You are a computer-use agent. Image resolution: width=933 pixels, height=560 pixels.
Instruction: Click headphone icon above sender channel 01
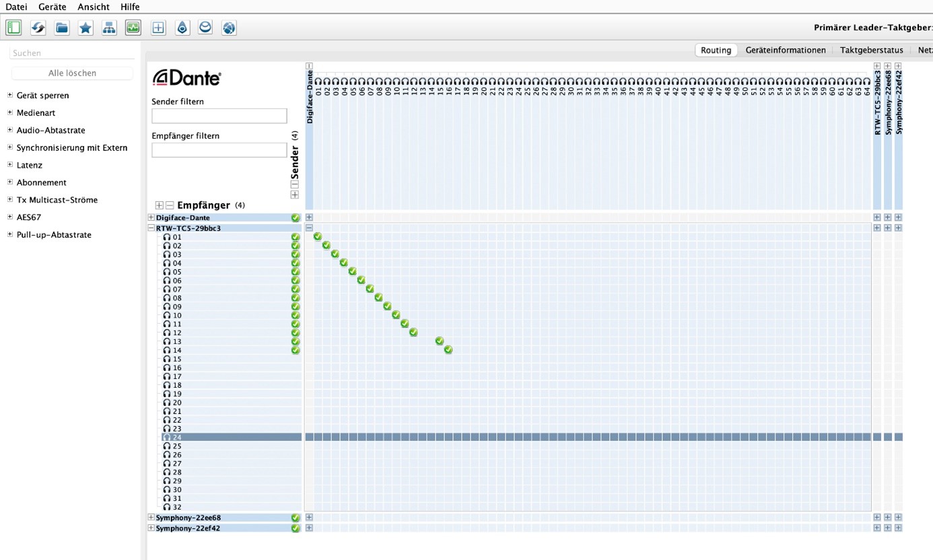pos(318,81)
